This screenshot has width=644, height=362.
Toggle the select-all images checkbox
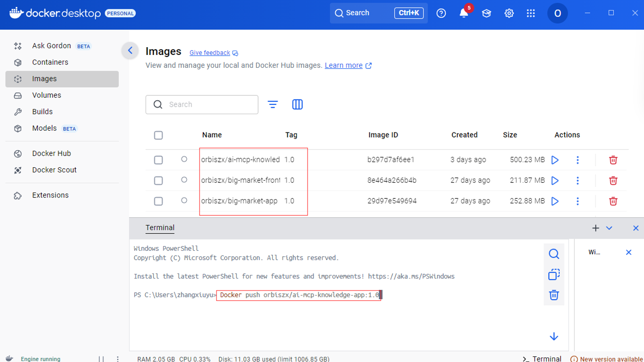[158, 135]
